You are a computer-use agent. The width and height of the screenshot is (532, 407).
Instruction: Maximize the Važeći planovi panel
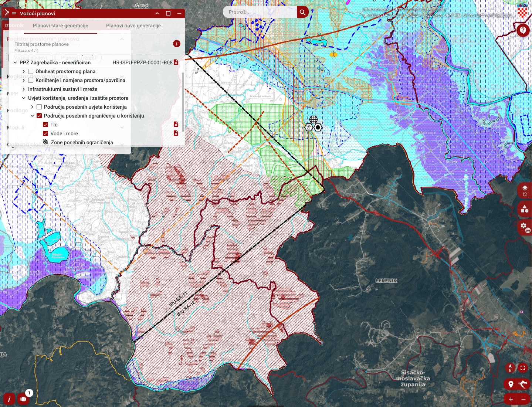[x=168, y=13]
